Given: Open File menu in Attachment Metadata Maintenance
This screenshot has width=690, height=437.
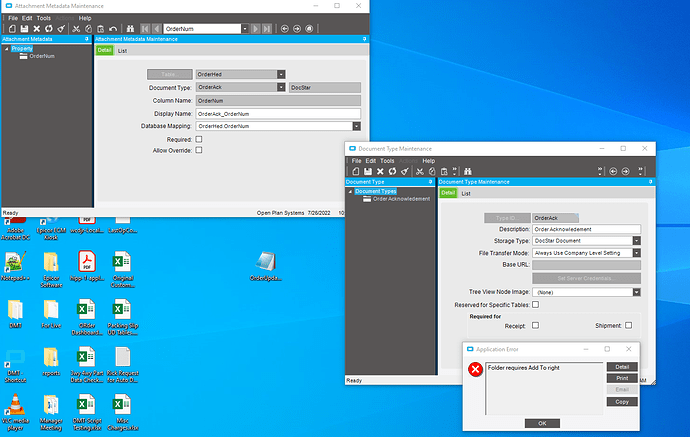Looking at the screenshot, I should pyautogui.click(x=13, y=18).
